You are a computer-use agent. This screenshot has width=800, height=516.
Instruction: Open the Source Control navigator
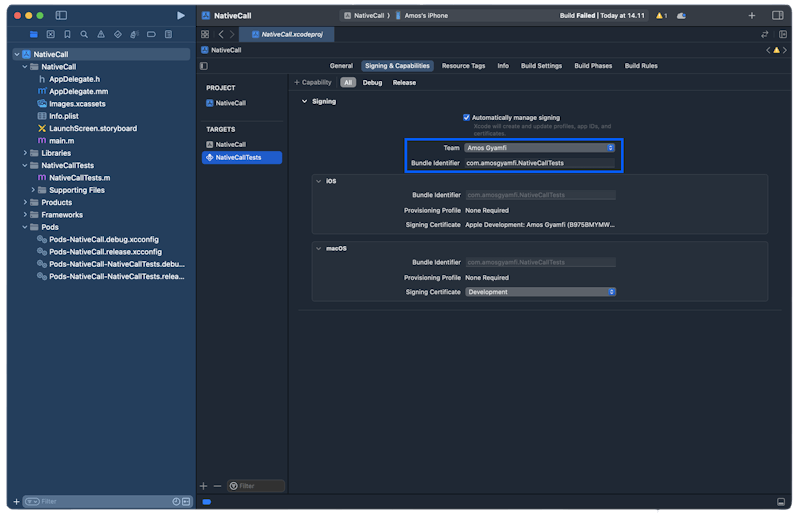point(51,34)
